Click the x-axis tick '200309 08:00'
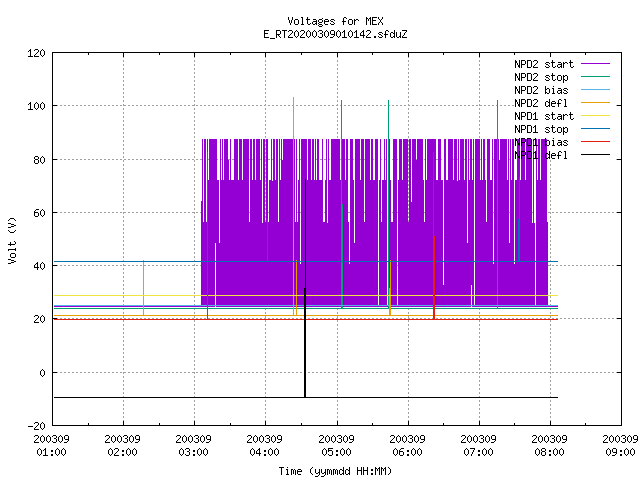This screenshot has width=640, height=480. click(x=549, y=446)
